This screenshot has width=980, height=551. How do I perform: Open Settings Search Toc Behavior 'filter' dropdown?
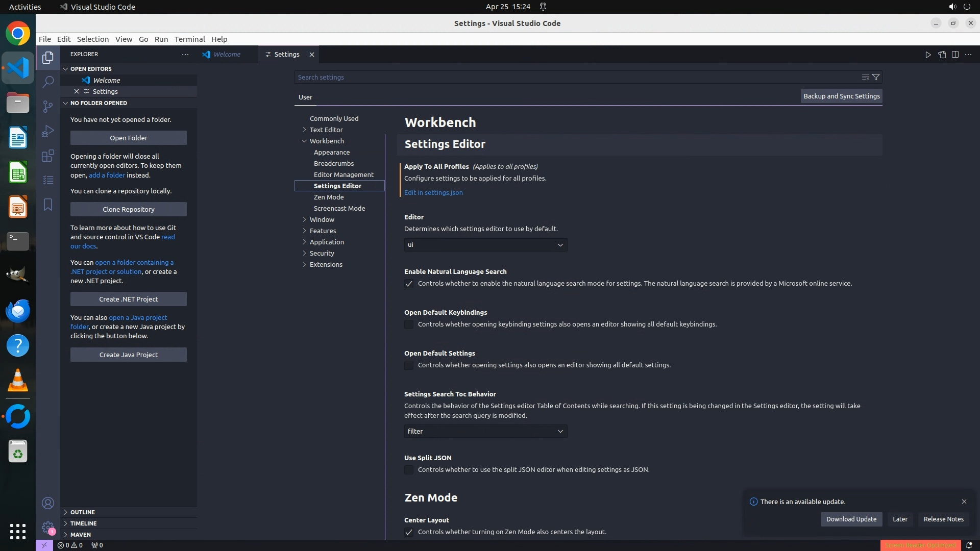tap(485, 432)
